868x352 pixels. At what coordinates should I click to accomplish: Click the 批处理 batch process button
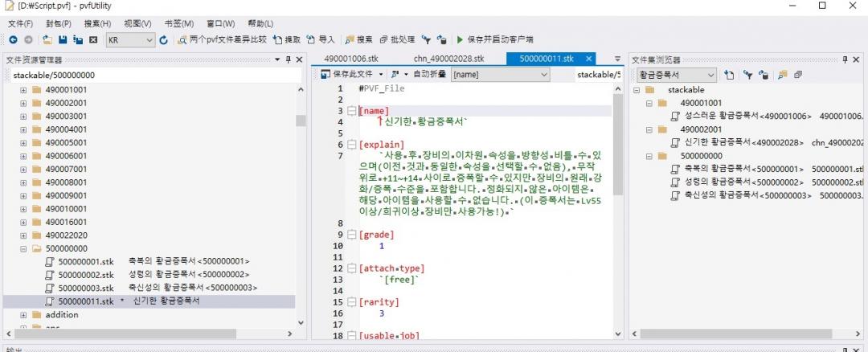[x=398, y=39]
